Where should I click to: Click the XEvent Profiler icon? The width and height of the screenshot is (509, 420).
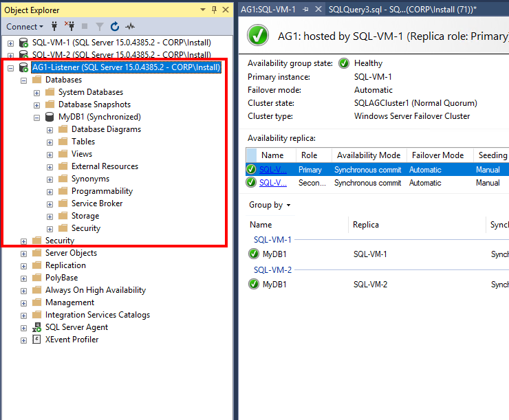pyautogui.click(x=36, y=340)
